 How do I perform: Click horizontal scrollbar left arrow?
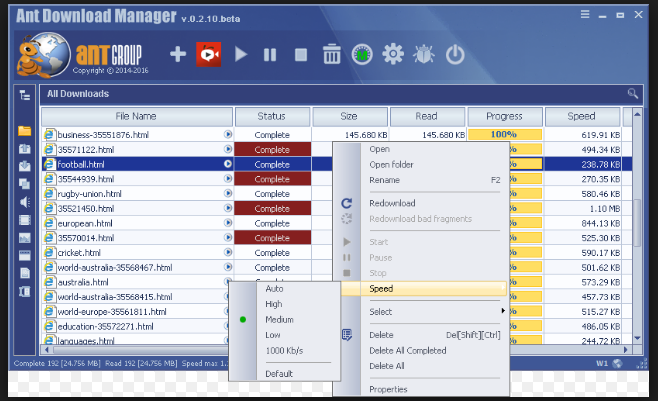click(x=47, y=349)
